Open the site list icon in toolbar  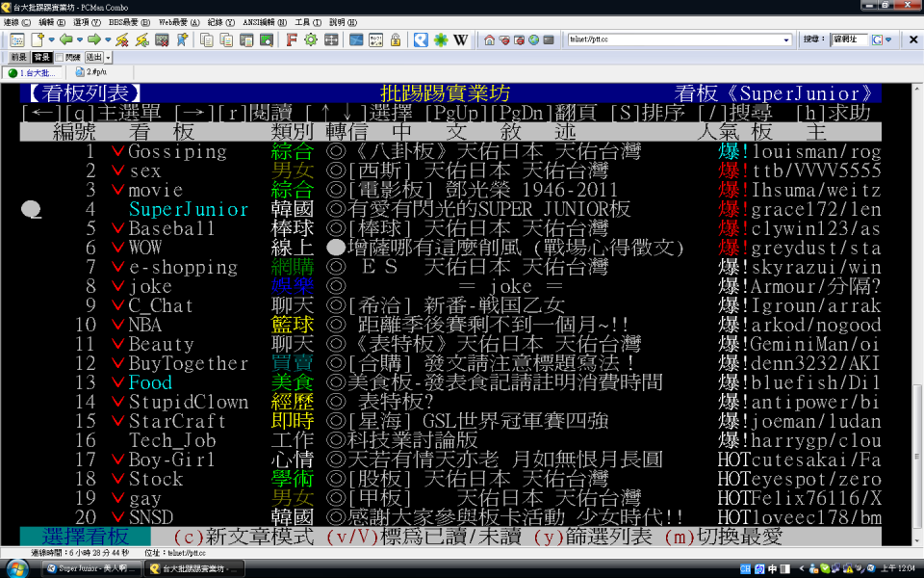17,40
